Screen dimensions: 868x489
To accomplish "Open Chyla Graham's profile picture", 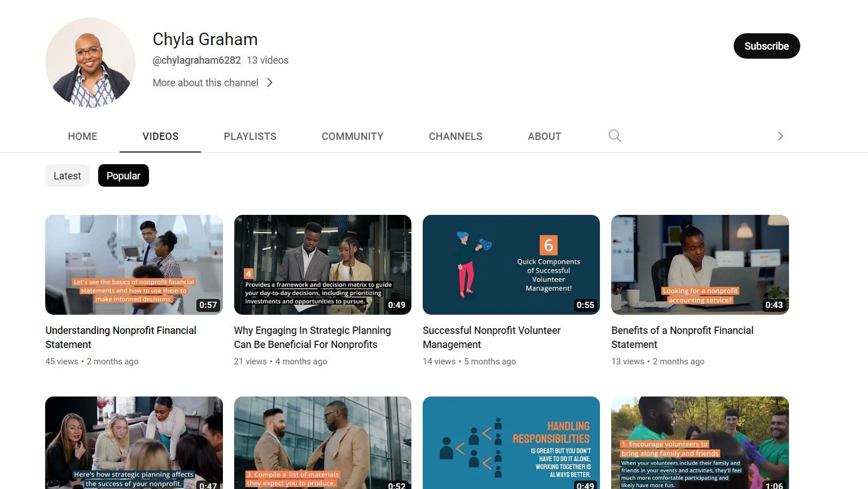I will pos(90,63).
